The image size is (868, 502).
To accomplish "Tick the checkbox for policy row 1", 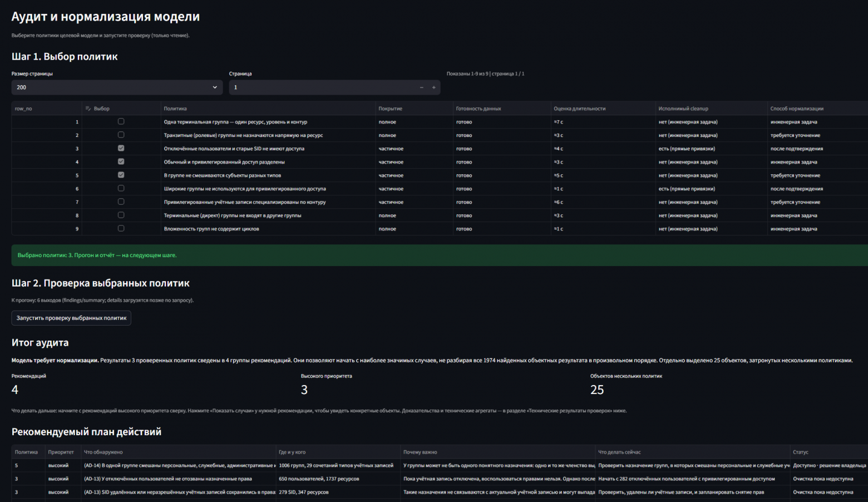I will tap(121, 121).
